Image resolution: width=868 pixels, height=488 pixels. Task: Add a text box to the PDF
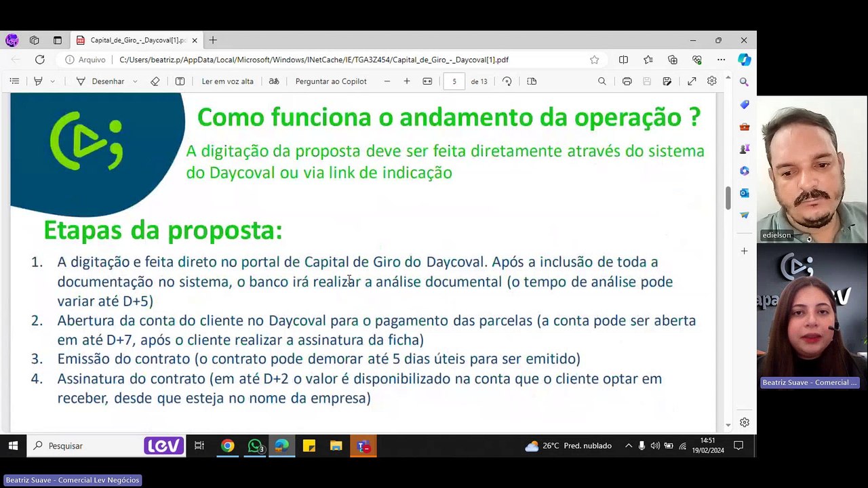(x=180, y=81)
